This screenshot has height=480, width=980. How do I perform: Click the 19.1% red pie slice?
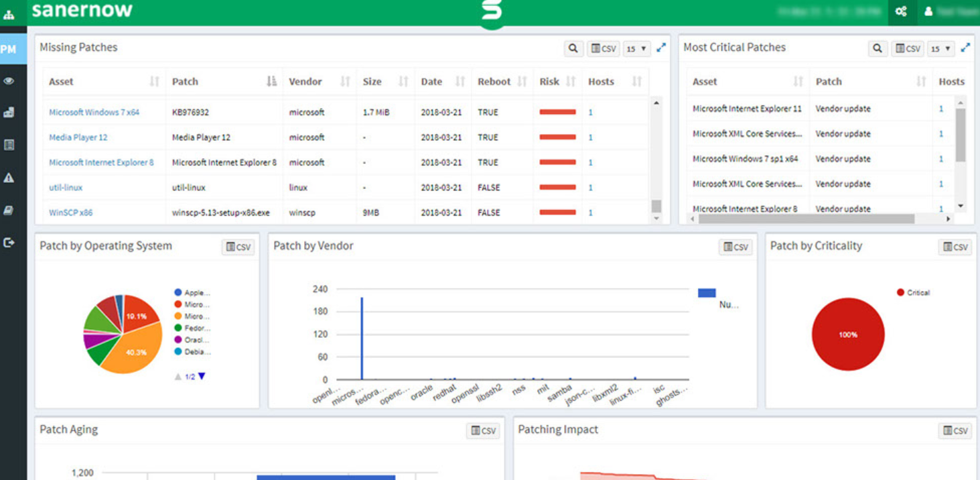(139, 314)
